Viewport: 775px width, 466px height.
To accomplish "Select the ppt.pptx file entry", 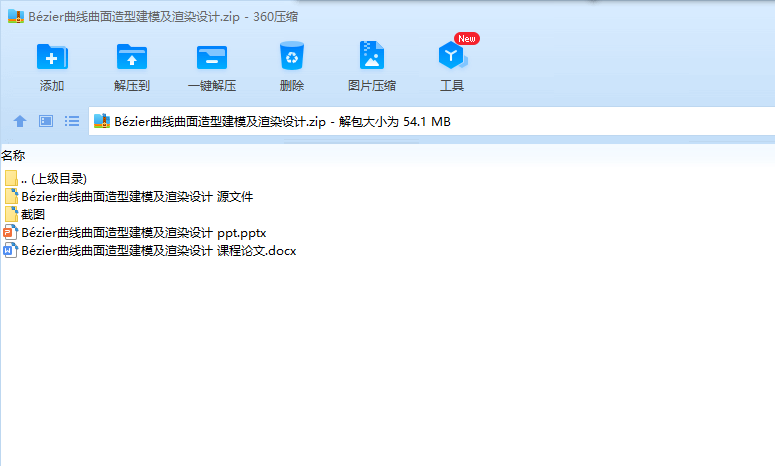I will (x=135, y=233).
